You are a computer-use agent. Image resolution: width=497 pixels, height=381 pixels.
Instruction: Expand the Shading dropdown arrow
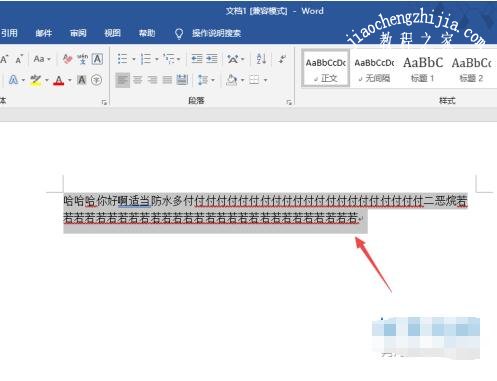[x=242, y=80]
